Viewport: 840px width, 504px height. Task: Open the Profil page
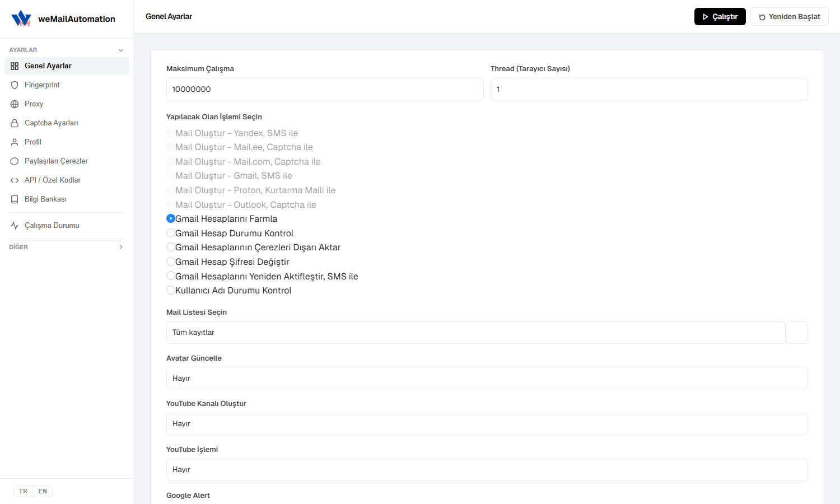[x=67, y=142]
